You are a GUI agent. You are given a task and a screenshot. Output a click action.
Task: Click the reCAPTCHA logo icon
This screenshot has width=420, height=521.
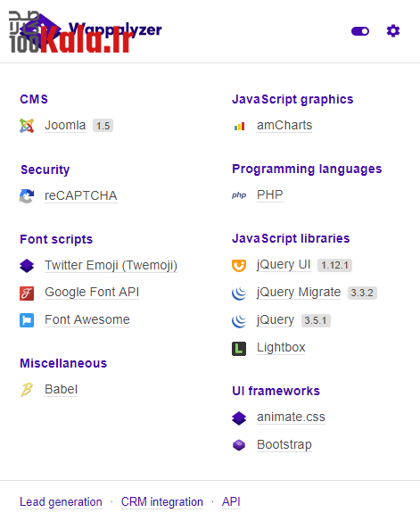coord(27,195)
